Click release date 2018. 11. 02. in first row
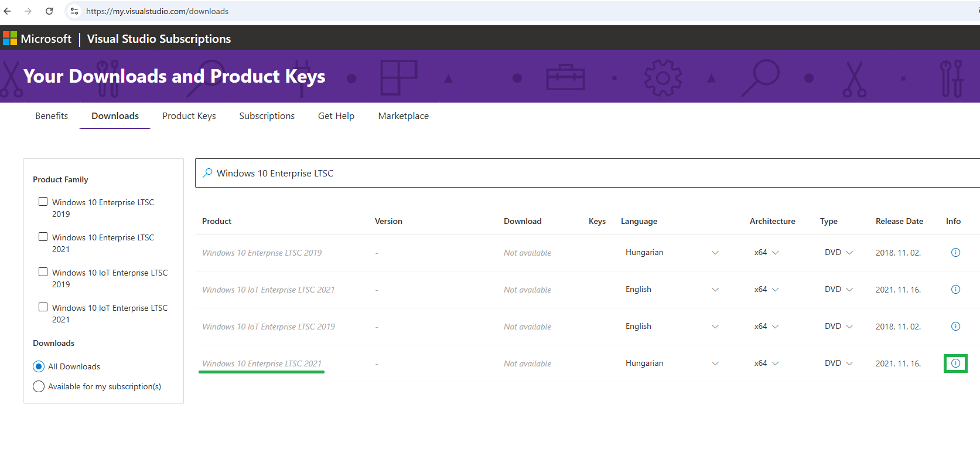Screen dimensions: 980x462 898,253
